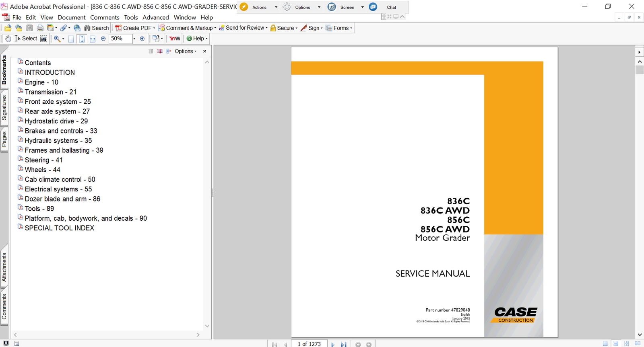Image resolution: width=644 pixels, height=347 pixels.
Task: Activate the Snapshot camera tool
Action: (x=43, y=39)
